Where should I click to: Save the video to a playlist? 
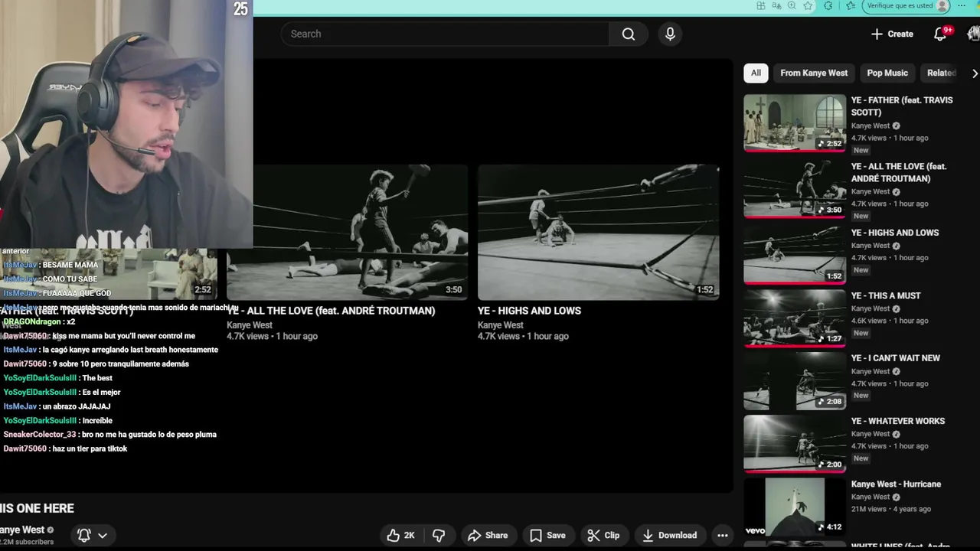(547, 535)
